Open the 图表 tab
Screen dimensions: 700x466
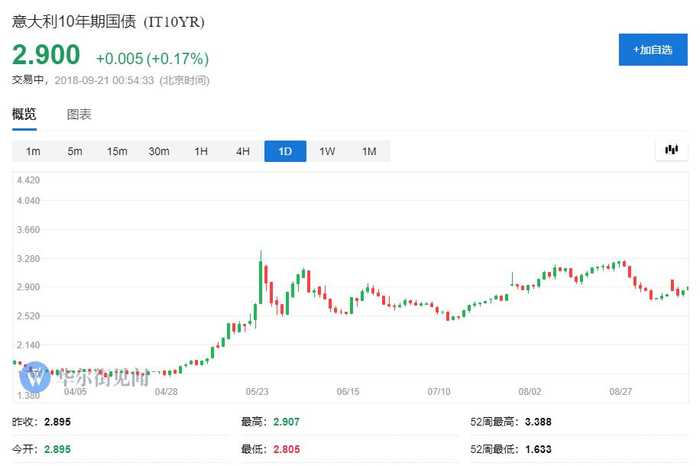pos(79,114)
